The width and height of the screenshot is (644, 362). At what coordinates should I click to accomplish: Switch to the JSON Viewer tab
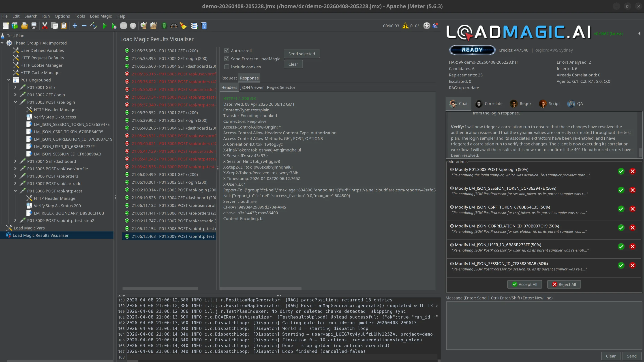coord(252,87)
